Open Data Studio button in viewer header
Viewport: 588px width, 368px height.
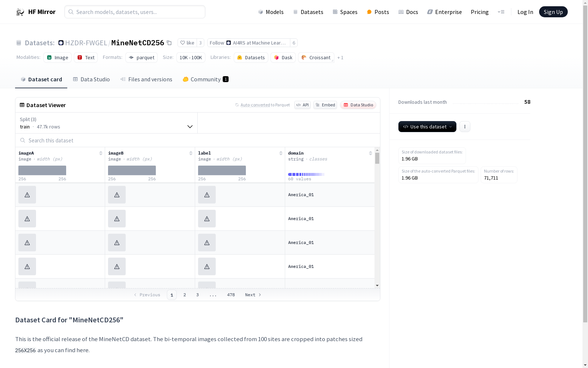pyautogui.click(x=358, y=105)
